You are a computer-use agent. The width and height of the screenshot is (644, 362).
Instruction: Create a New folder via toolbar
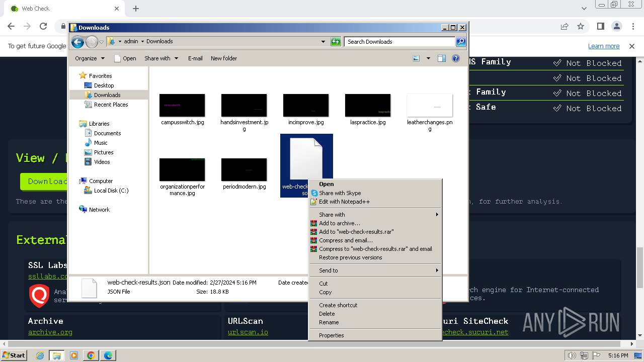(224, 58)
